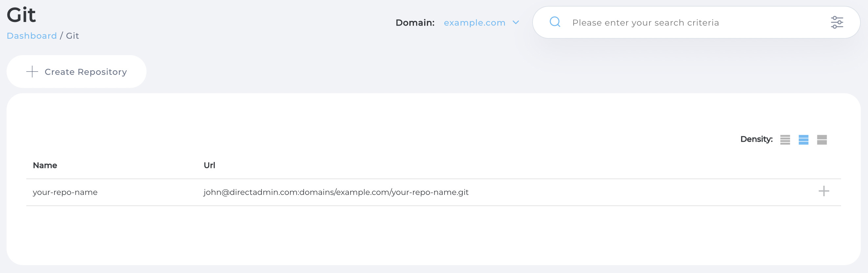Click the your-repo-name repository name cell
Screen dimensions: 868x273
point(65,192)
